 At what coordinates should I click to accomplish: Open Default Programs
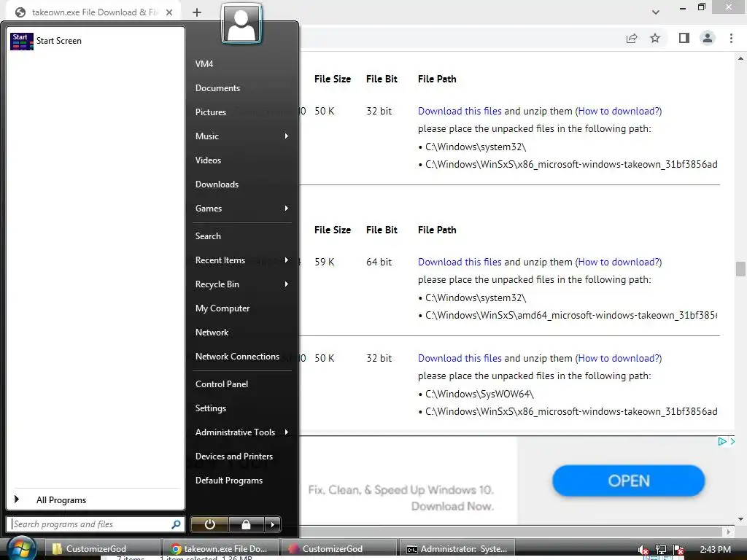click(x=228, y=481)
